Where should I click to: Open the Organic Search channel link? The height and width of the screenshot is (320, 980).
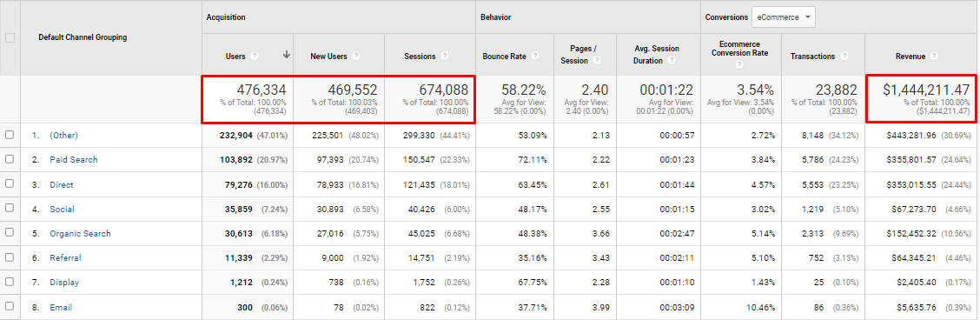(80, 233)
